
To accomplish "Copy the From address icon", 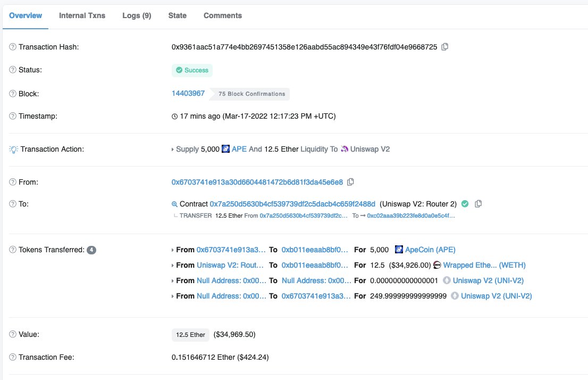I will click(351, 182).
